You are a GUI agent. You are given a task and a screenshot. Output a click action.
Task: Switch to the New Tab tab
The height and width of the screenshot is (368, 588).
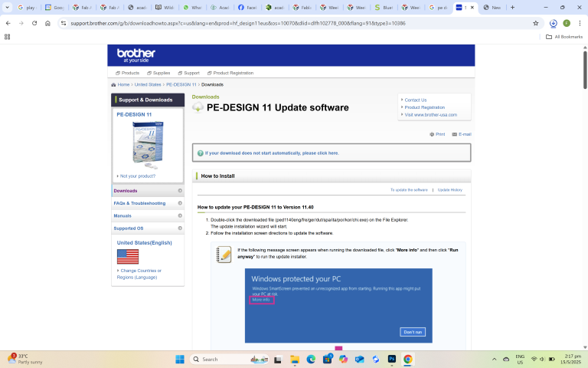point(492,8)
